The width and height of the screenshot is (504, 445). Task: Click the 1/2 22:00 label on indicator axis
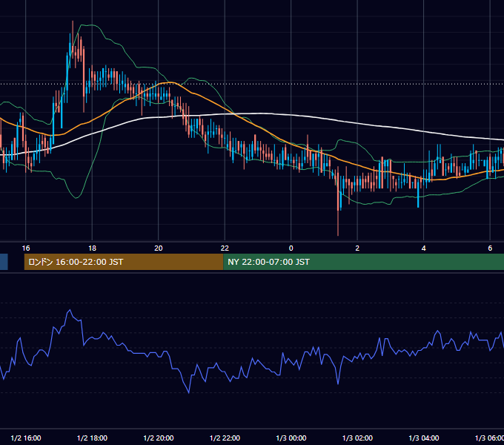pos(225,438)
